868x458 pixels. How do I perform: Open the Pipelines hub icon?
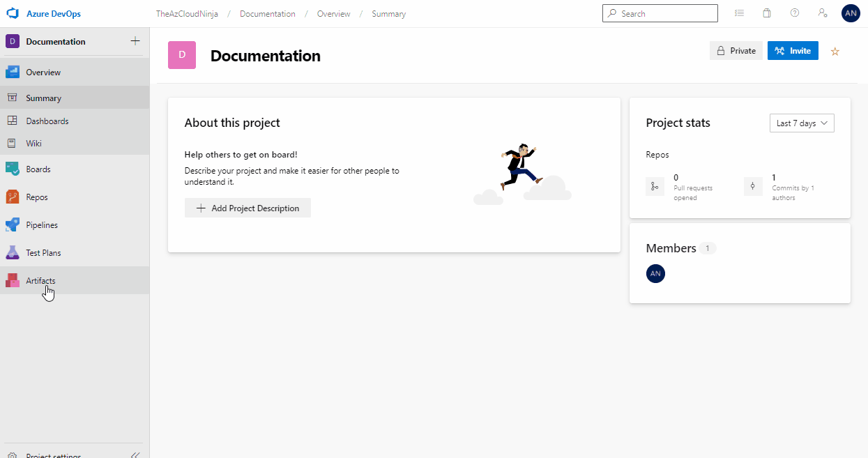click(13, 225)
